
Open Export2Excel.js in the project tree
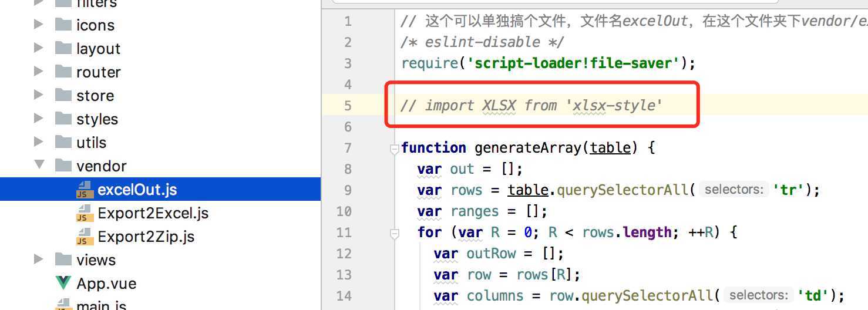click(153, 213)
